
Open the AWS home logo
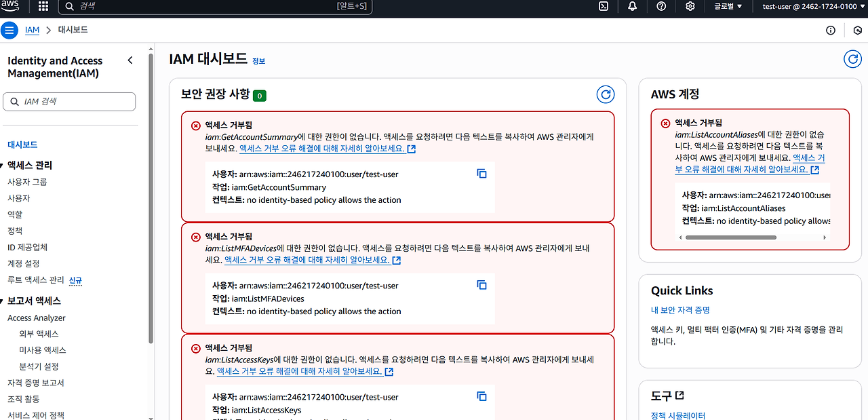[x=12, y=6]
